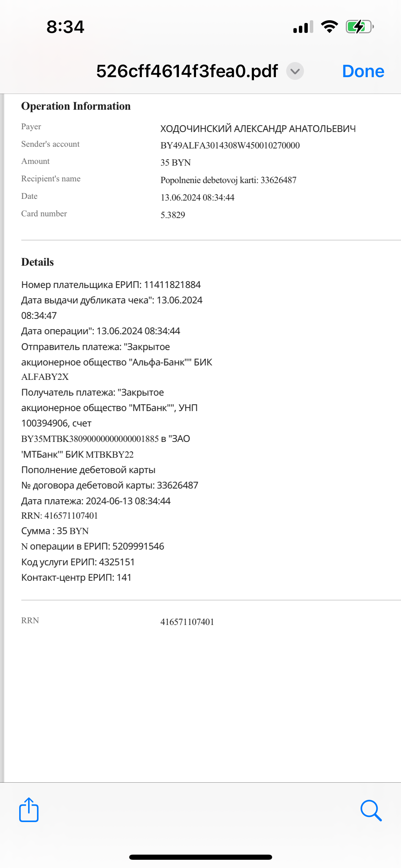Tap the Operation Information heading
Image resolution: width=401 pixels, height=868 pixels.
point(76,106)
